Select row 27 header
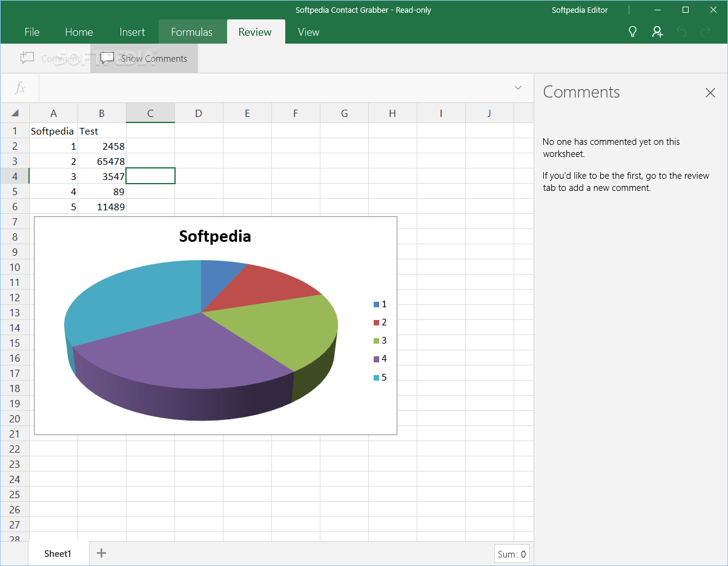The width and height of the screenshot is (728, 566). point(15,525)
